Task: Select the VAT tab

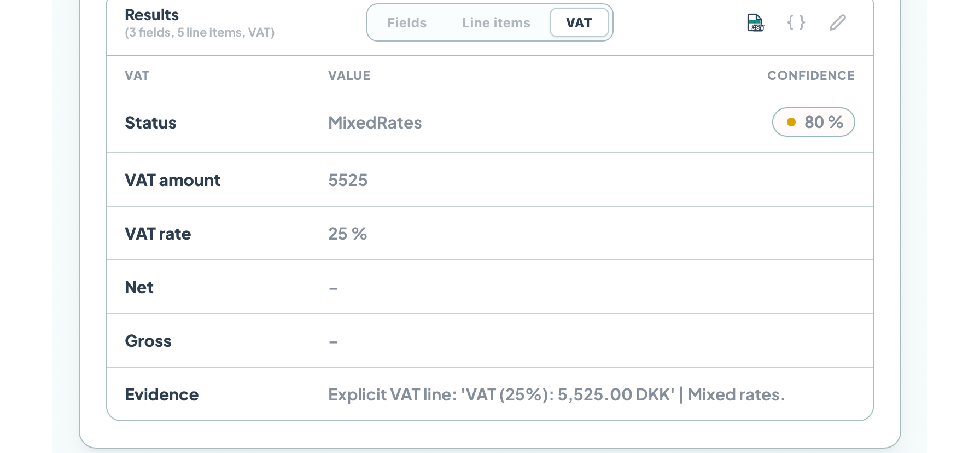Action: tap(580, 22)
